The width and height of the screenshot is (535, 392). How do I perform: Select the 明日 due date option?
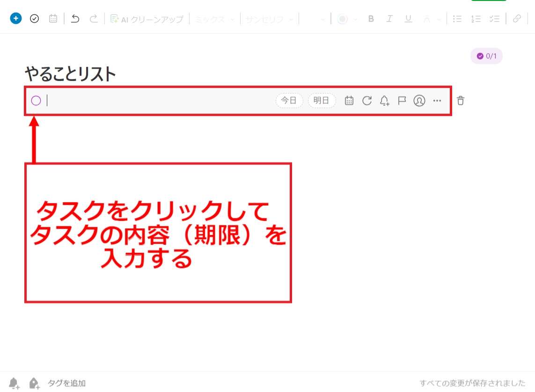tap(322, 100)
